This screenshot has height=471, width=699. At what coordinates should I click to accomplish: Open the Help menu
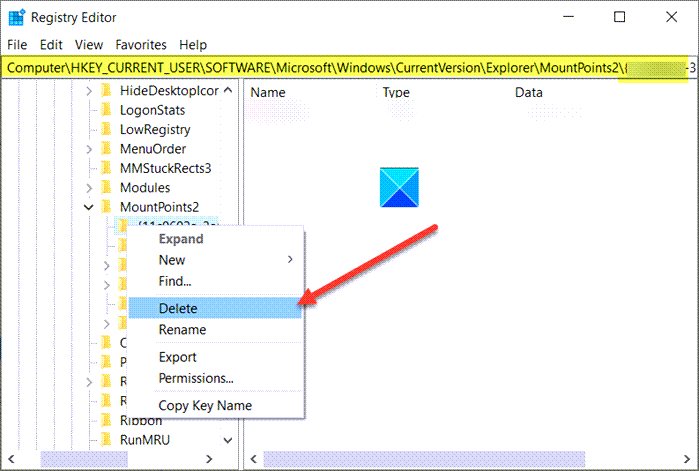[193, 45]
